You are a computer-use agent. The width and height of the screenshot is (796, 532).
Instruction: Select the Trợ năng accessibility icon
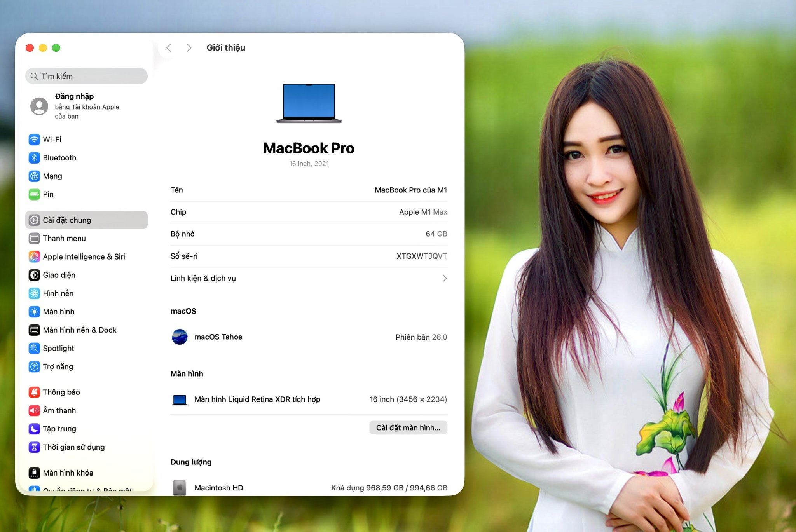coord(34,366)
